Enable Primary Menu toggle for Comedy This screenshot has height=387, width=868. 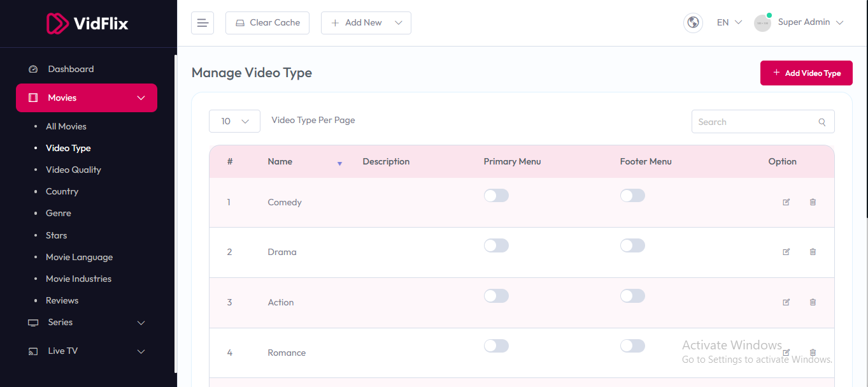point(496,196)
